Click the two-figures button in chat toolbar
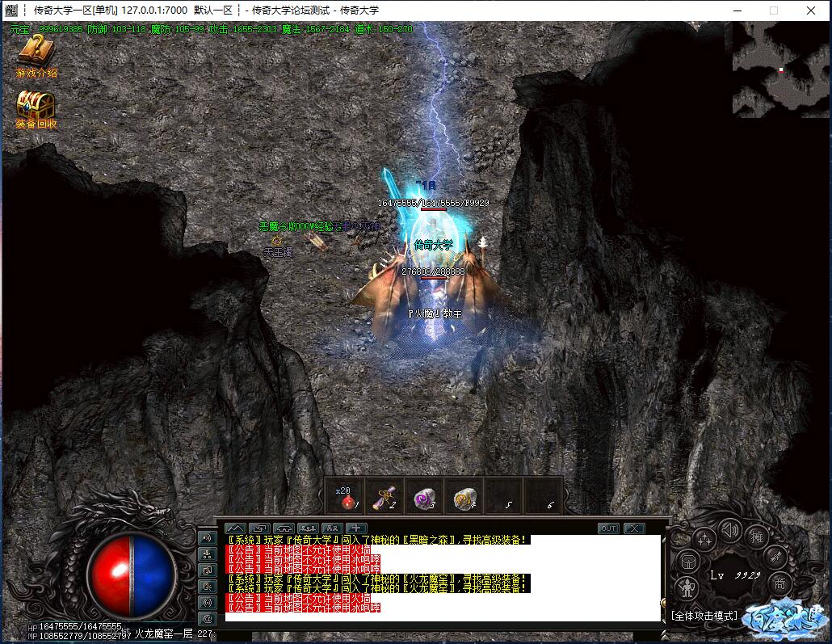The height and width of the screenshot is (644, 832). coord(332,528)
